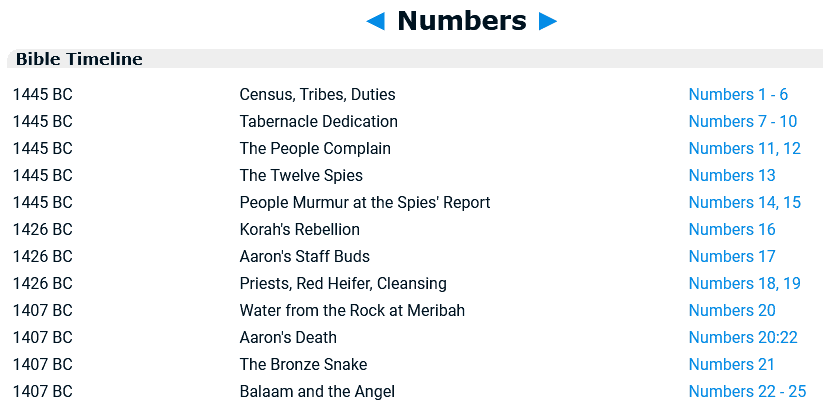Follow the Numbers 14, 15 link
Screen dimensions: 823x404
744,203
